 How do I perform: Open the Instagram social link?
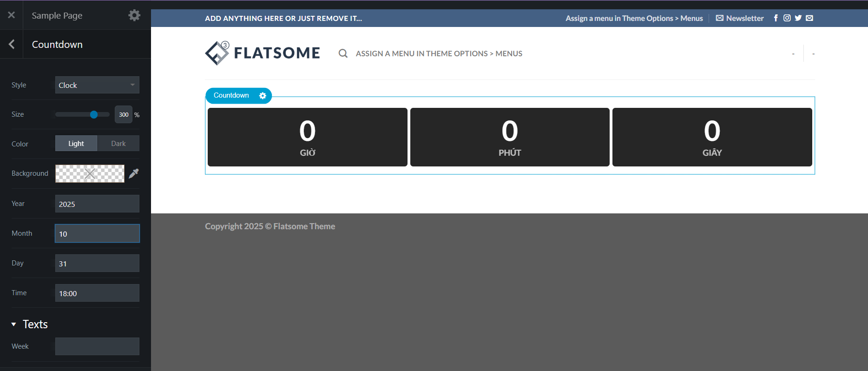coord(787,18)
